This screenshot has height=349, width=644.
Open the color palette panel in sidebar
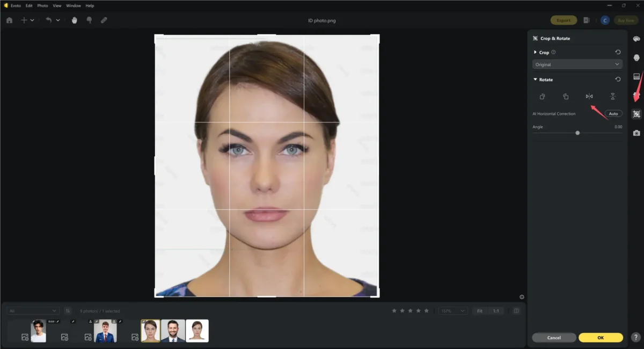pyautogui.click(x=636, y=39)
